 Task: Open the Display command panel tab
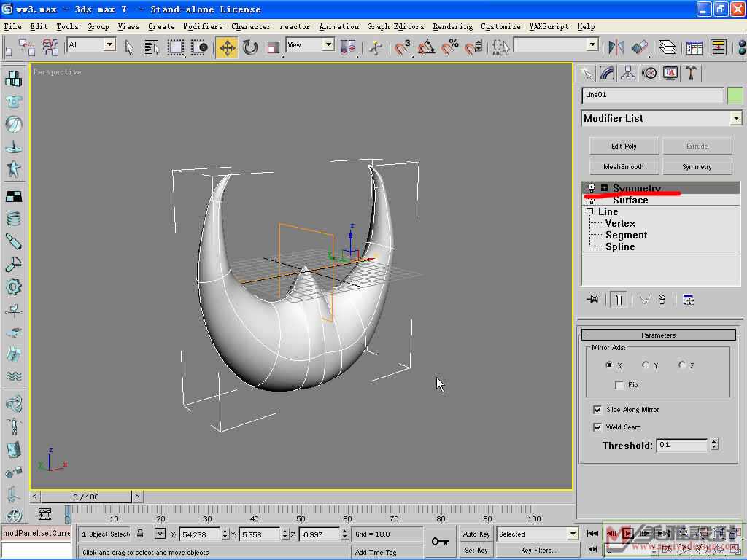click(670, 74)
